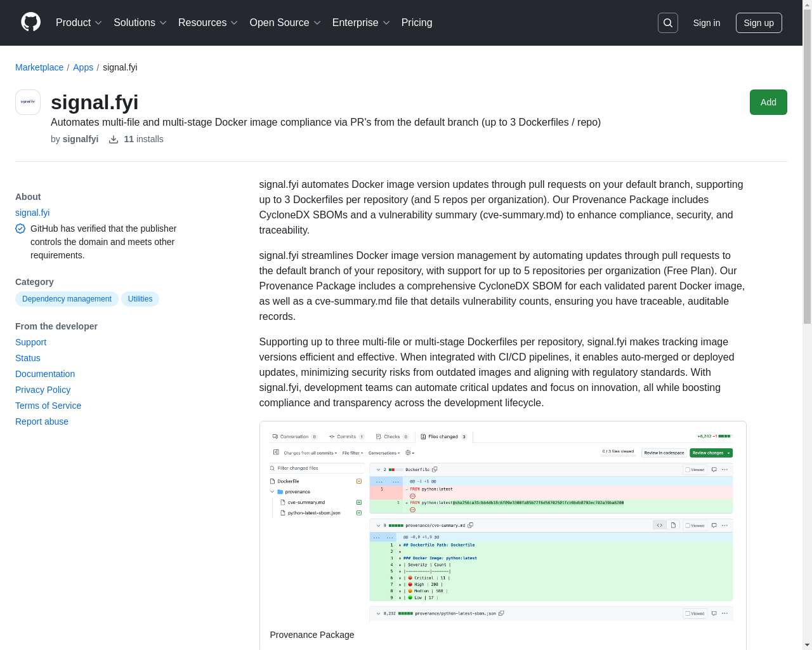The image size is (812, 650).
Task: Open the Documentation link
Action: (45, 374)
